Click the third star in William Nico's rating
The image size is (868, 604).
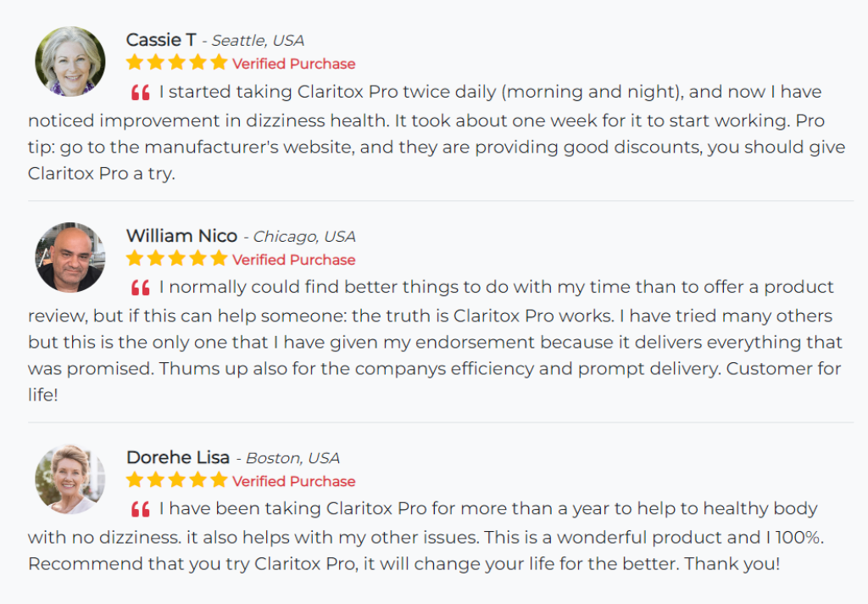177,259
